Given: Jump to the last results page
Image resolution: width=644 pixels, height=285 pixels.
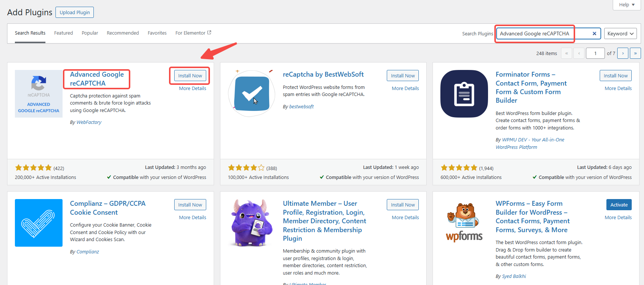Looking at the screenshot, I should (635, 53).
